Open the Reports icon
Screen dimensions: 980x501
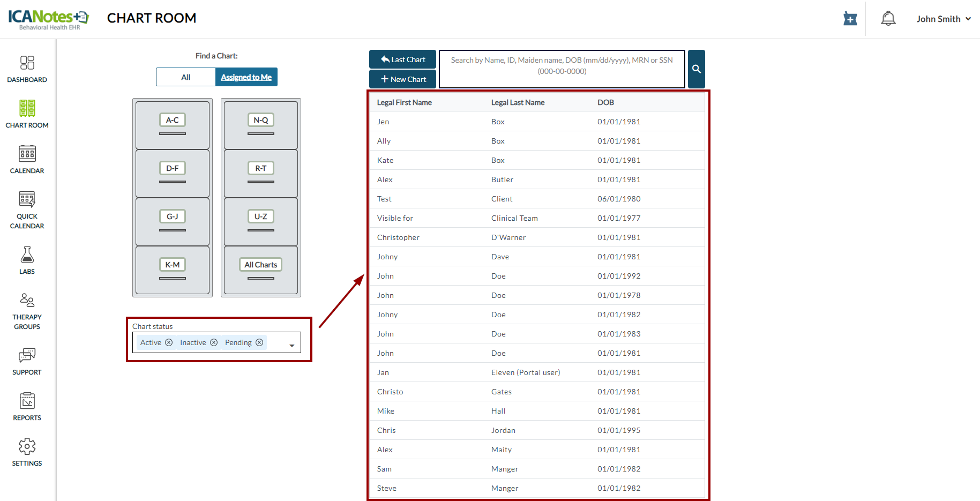[x=27, y=402]
